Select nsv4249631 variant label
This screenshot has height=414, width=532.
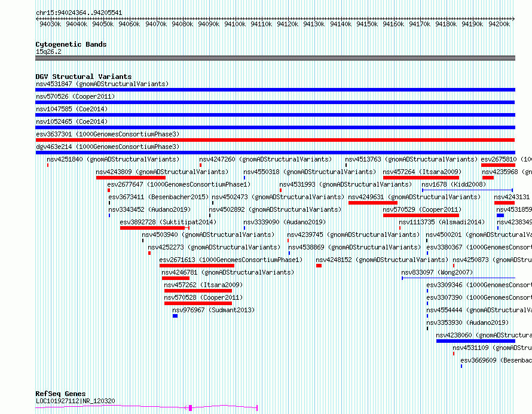(x=415, y=197)
